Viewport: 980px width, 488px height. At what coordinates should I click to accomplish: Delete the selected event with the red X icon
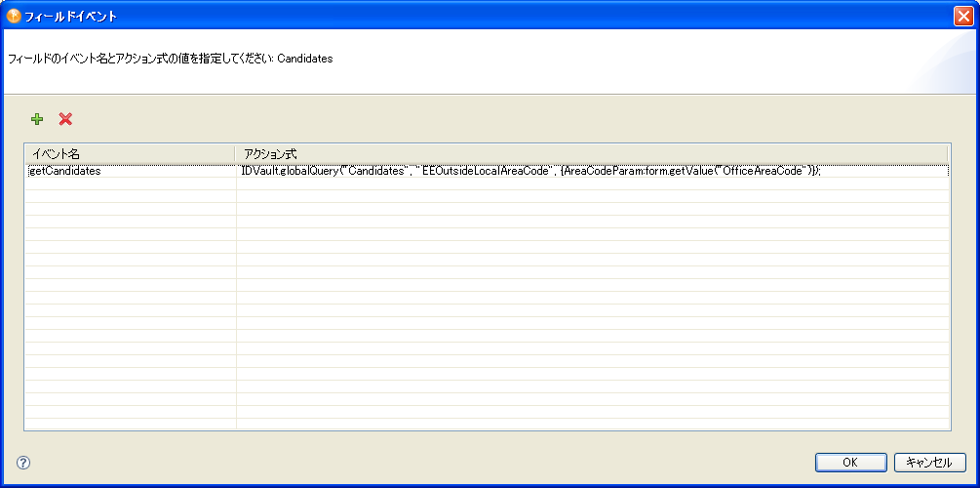65,119
